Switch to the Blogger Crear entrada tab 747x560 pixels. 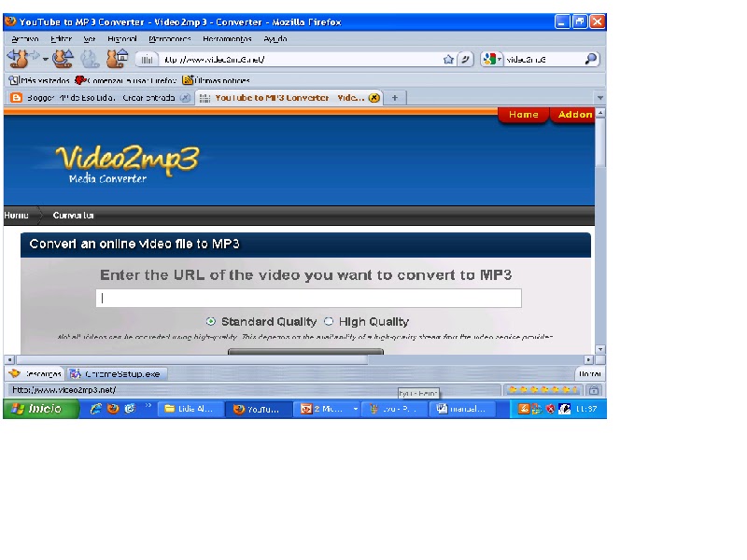coord(95,98)
